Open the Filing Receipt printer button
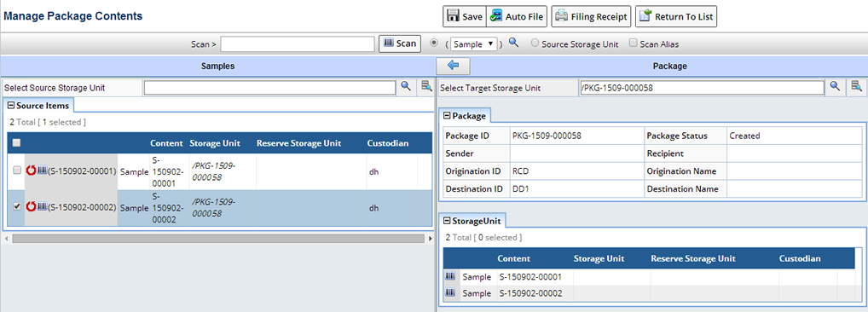The height and width of the screenshot is (312, 868). (x=591, y=16)
